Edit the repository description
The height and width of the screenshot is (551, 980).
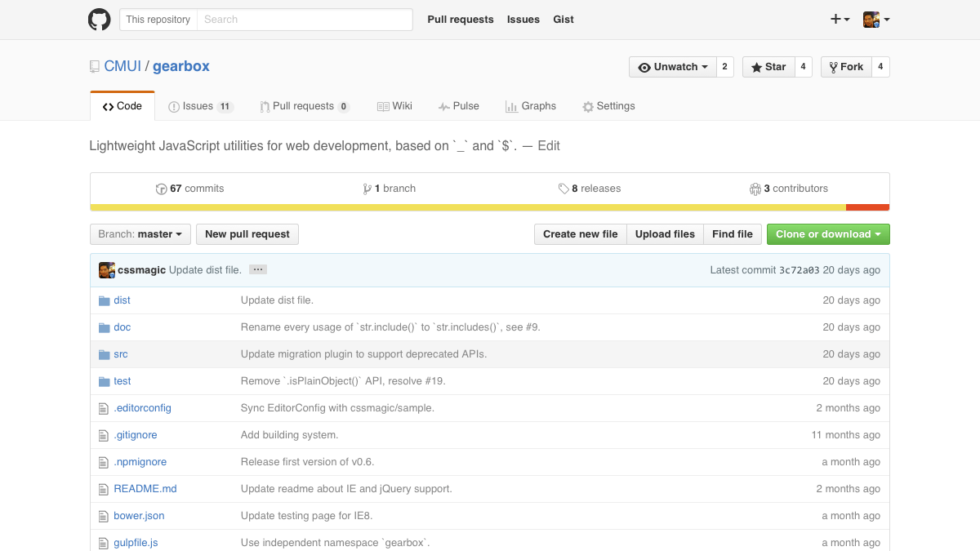[x=549, y=146]
